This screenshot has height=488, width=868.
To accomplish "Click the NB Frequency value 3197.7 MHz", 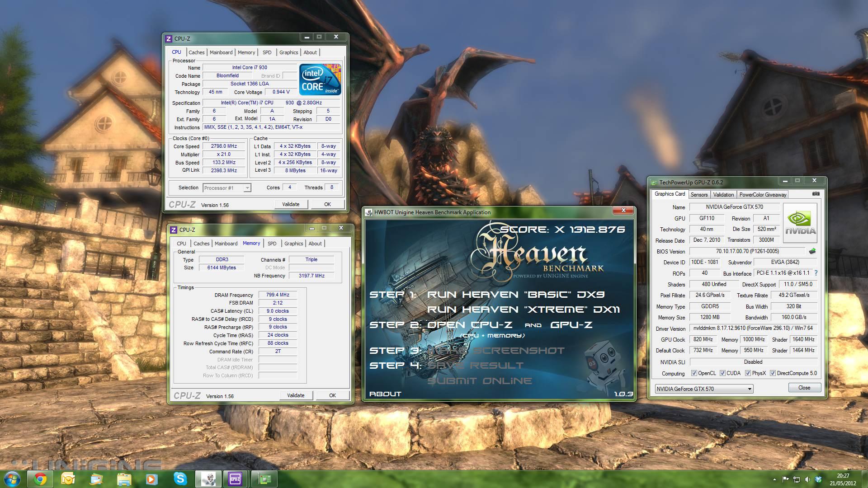I will [x=311, y=276].
